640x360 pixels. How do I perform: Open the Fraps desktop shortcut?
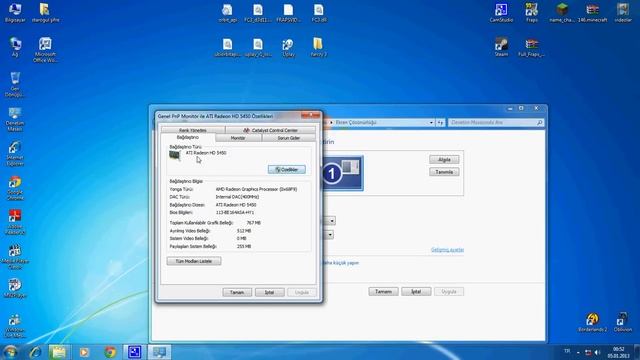531,12
